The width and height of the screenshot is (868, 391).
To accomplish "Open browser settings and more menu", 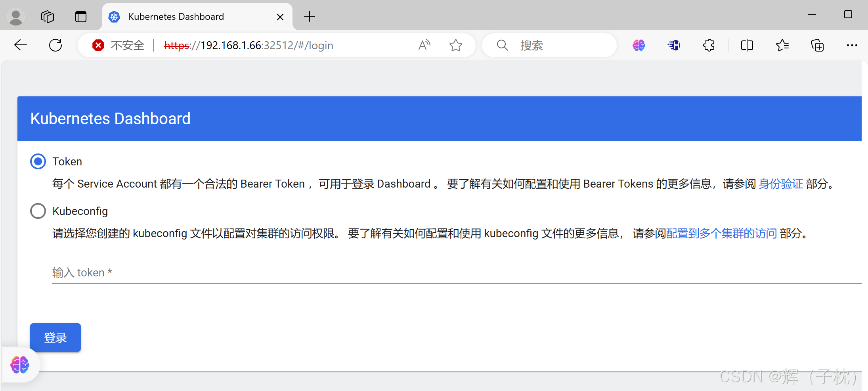I will (x=852, y=45).
